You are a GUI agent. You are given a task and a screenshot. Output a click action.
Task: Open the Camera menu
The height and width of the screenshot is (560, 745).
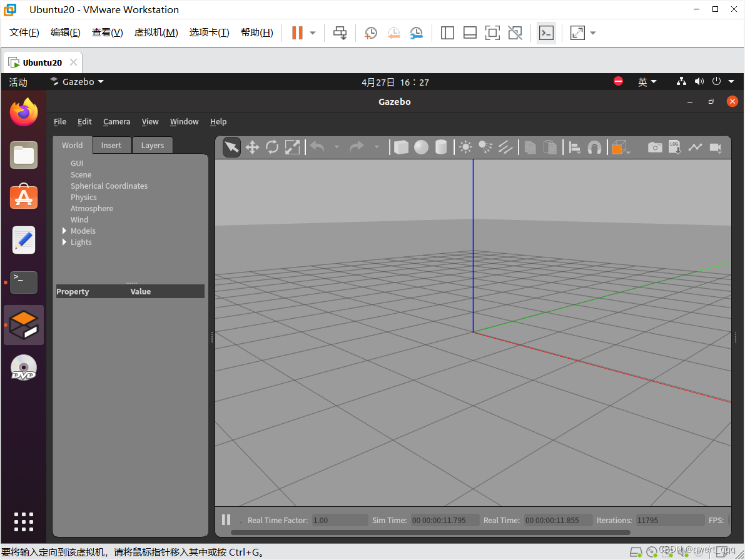(x=116, y=121)
